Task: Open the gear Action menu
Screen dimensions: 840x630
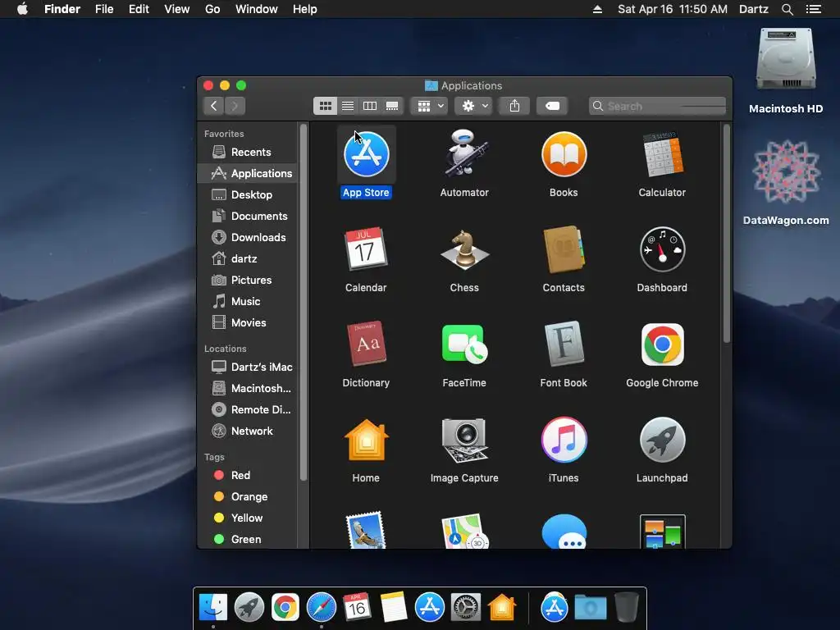Action: tap(473, 106)
